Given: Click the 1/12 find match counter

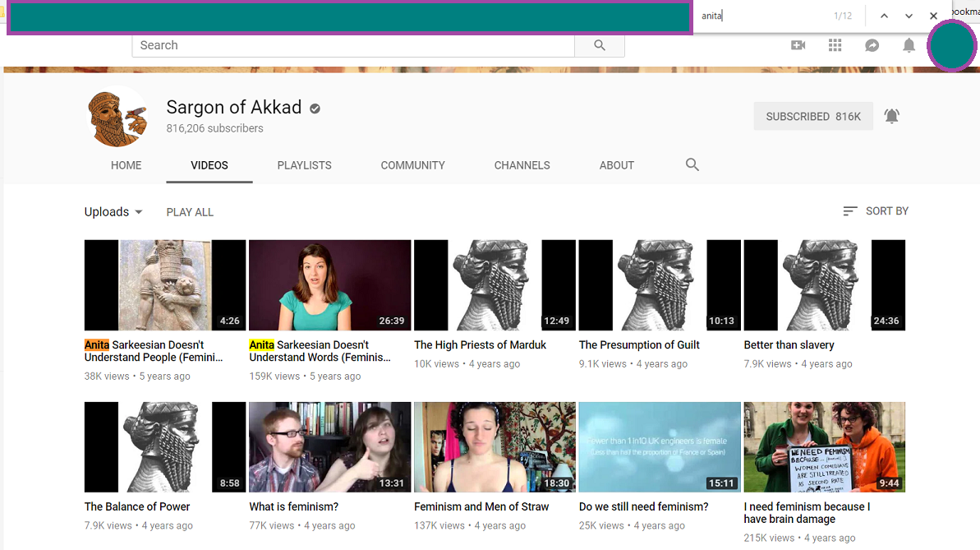Looking at the screenshot, I should 843,16.
